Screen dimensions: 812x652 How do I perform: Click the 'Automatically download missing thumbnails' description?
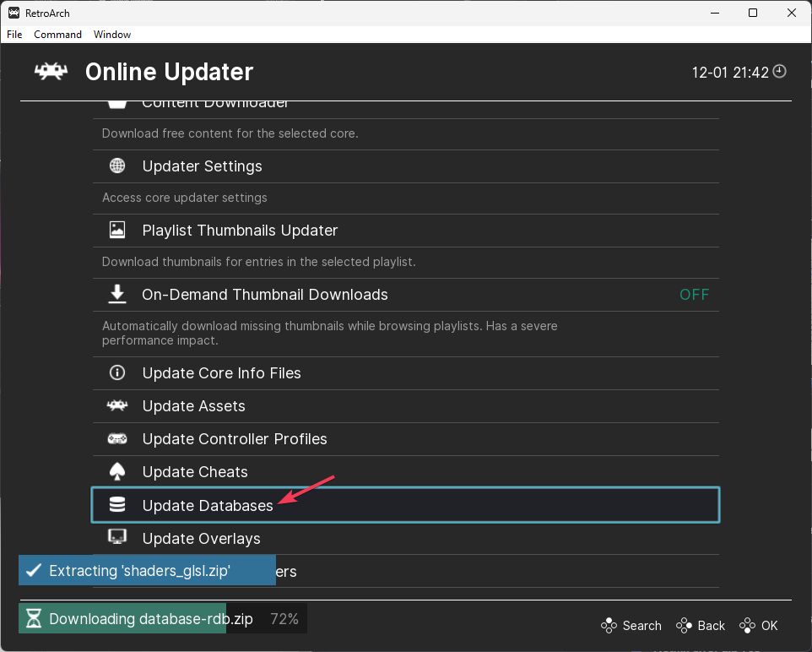[329, 333]
